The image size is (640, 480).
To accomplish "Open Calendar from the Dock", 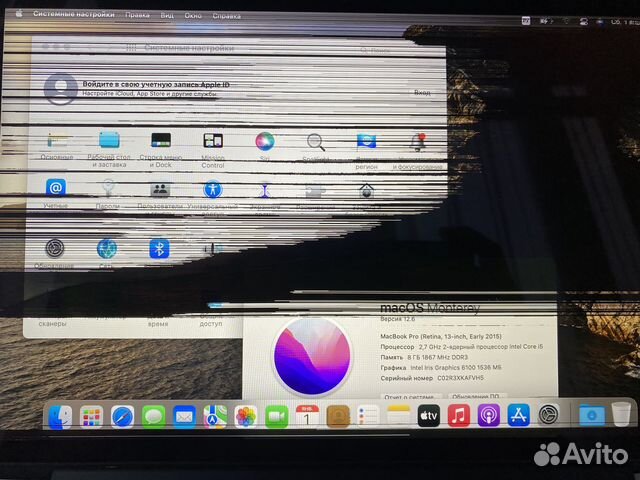I will click(x=307, y=416).
